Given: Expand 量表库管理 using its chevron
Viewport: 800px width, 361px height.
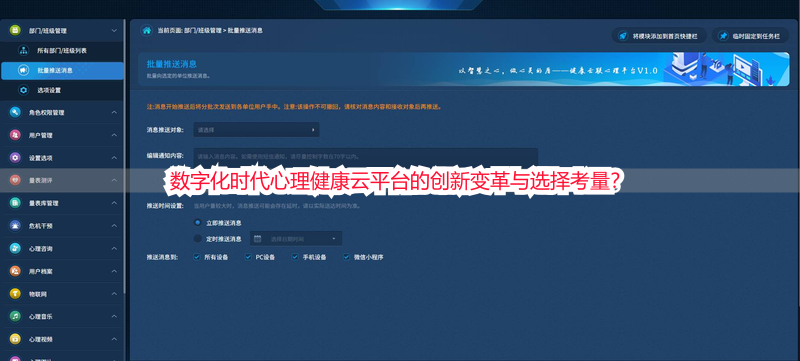Looking at the screenshot, I should point(114,203).
